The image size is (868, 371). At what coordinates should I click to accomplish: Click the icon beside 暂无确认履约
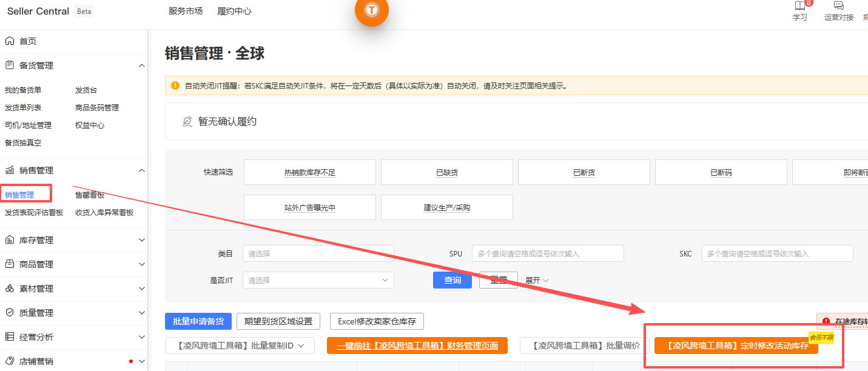(188, 121)
